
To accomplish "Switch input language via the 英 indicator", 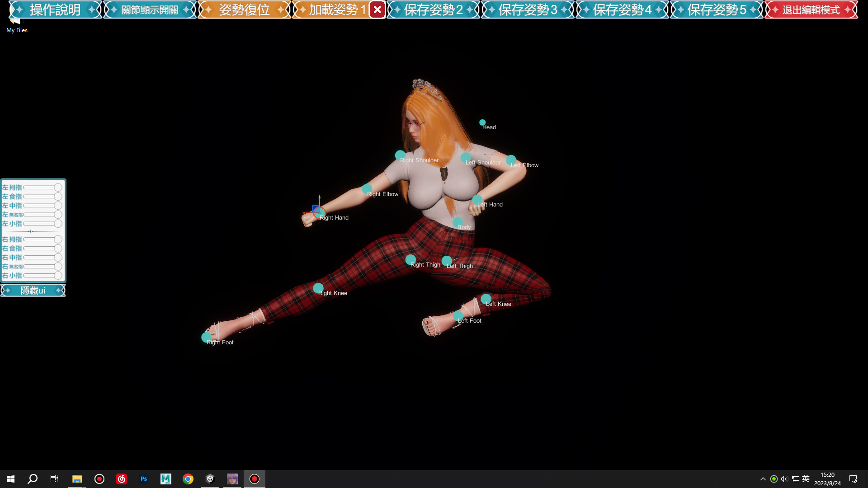I will point(806,479).
